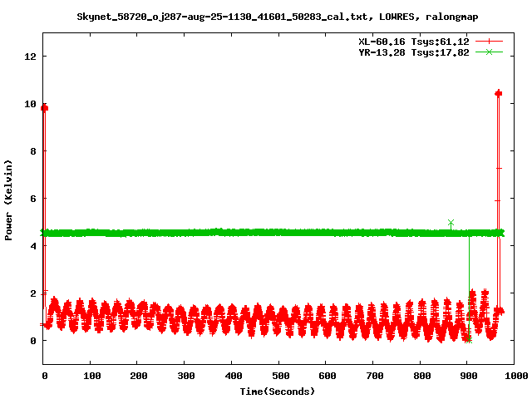Click the green legend line sample
The image size is (532, 399).
click(489, 52)
